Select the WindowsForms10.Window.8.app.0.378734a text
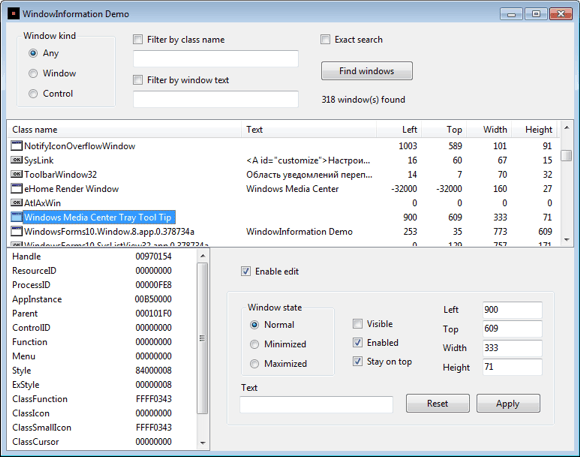Image resolution: width=580 pixels, height=457 pixels. pyautogui.click(x=109, y=232)
